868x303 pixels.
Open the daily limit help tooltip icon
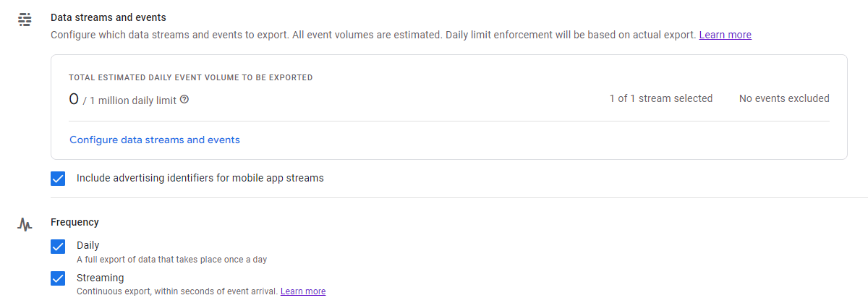tap(184, 100)
